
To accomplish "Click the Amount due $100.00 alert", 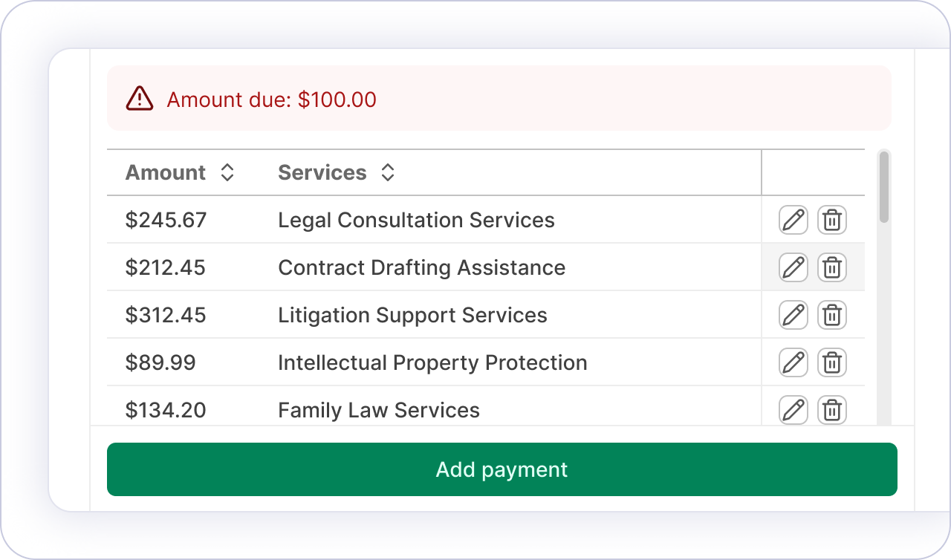I will pos(271,100).
